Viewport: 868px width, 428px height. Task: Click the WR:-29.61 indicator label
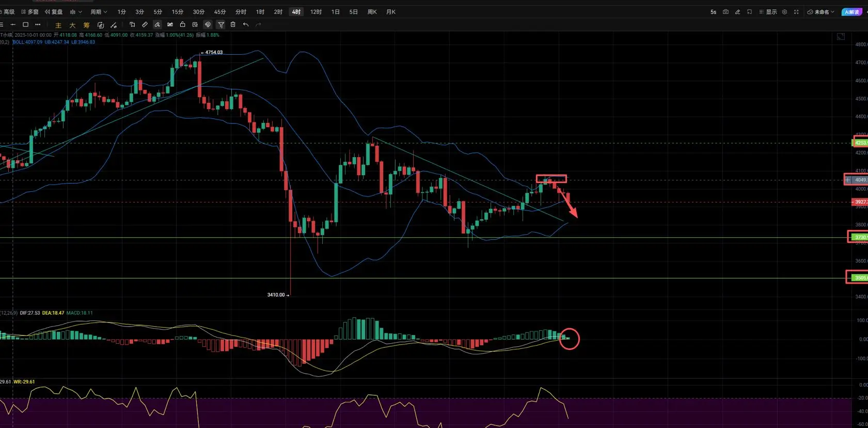click(24, 382)
